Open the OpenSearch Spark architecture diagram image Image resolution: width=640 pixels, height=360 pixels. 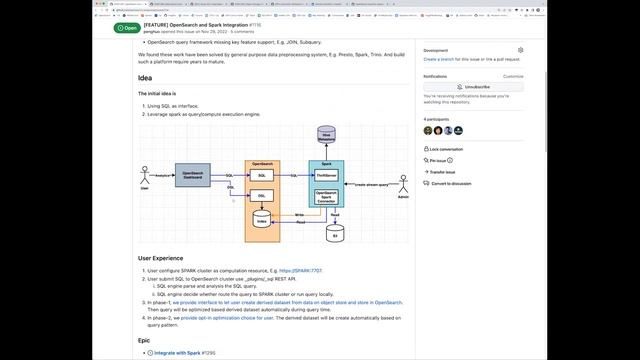coord(273,184)
